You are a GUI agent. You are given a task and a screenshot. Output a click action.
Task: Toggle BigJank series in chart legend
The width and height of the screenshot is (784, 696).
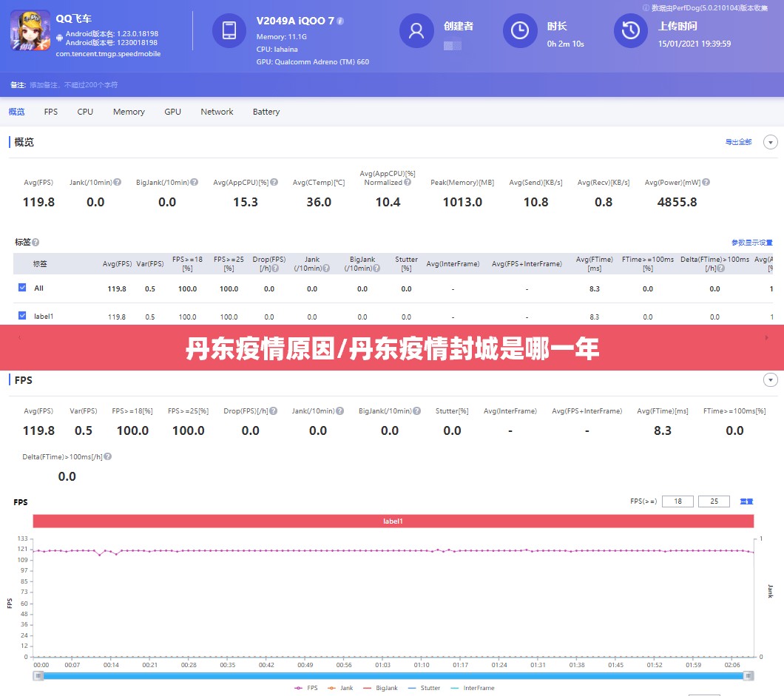tap(380, 688)
